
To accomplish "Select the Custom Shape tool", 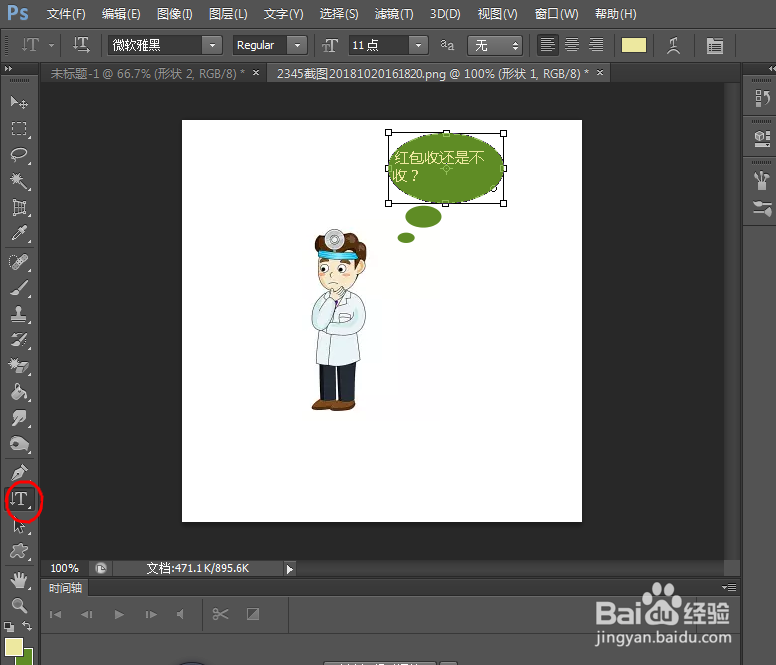I will (x=19, y=551).
